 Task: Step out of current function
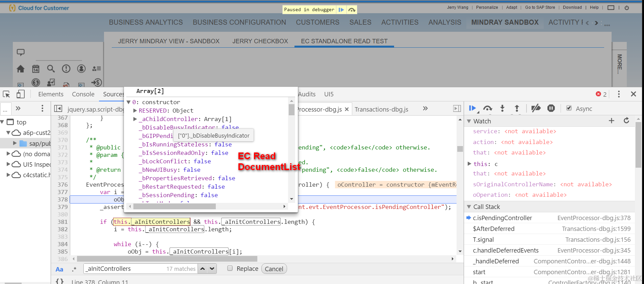[517, 109]
